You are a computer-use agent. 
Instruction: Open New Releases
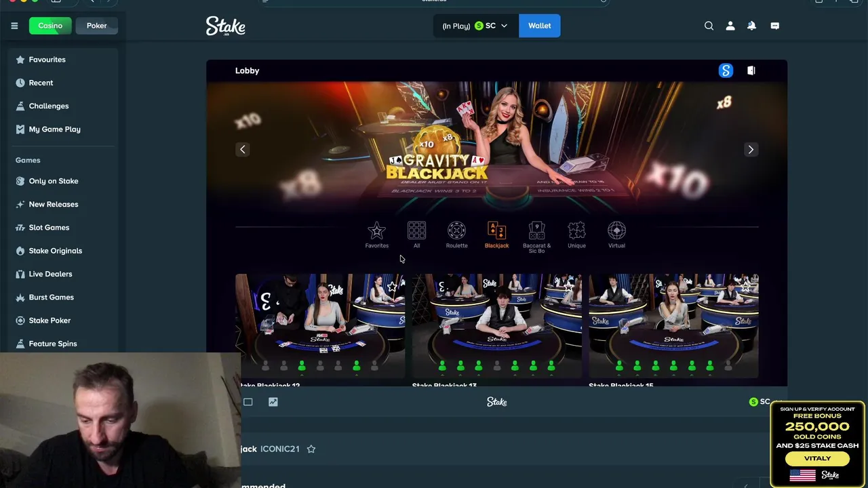[62, 204]
